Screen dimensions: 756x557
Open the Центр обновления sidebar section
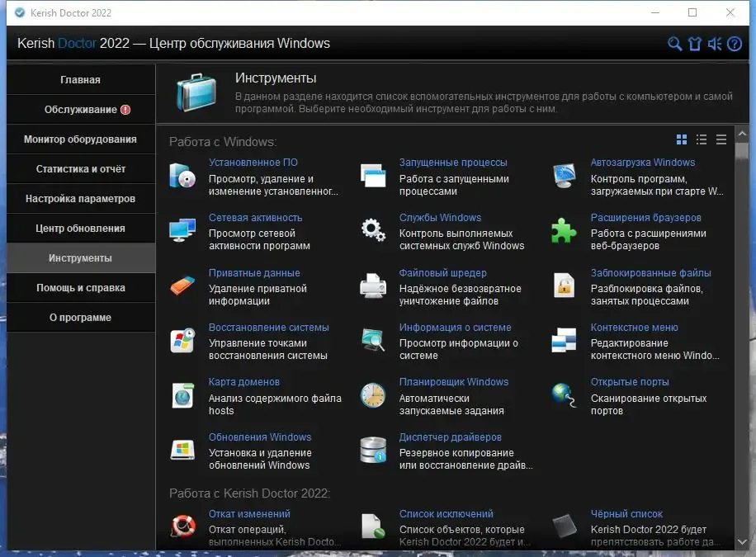(81, 228)
